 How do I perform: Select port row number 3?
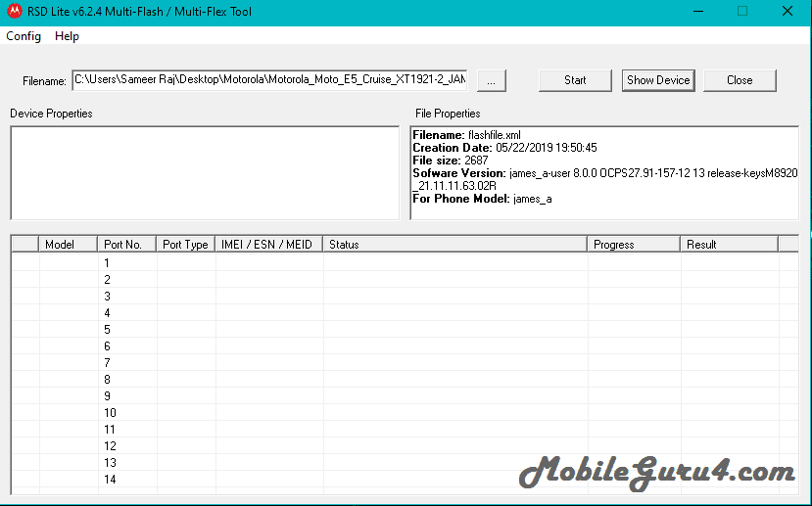[405, 296]
